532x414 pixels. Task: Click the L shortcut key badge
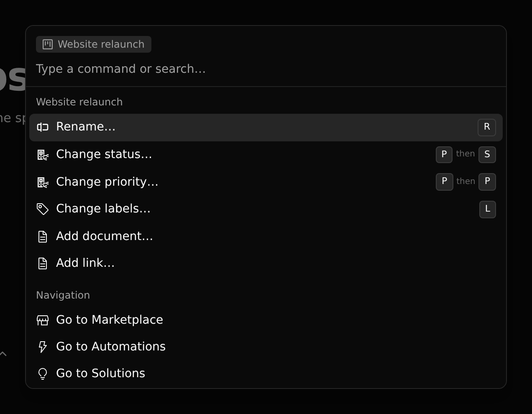[x=488, y=209]
